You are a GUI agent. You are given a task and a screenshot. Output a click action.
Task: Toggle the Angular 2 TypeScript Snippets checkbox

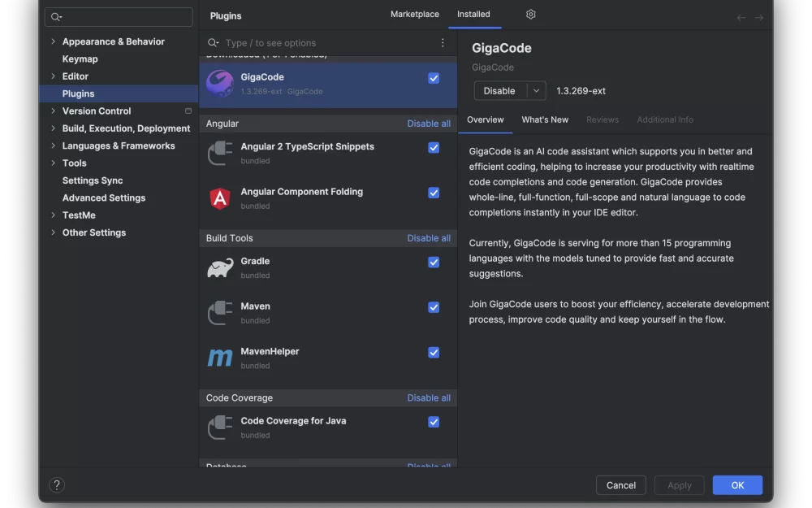pos(434,148)
